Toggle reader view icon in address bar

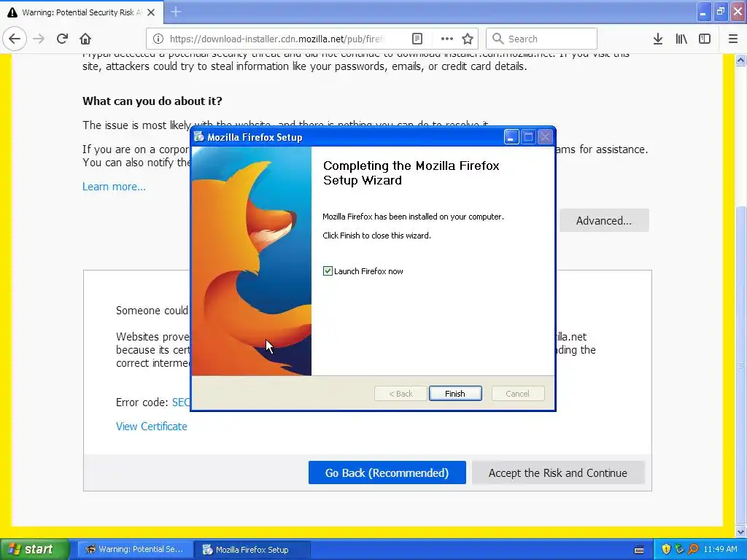point(417,39)
